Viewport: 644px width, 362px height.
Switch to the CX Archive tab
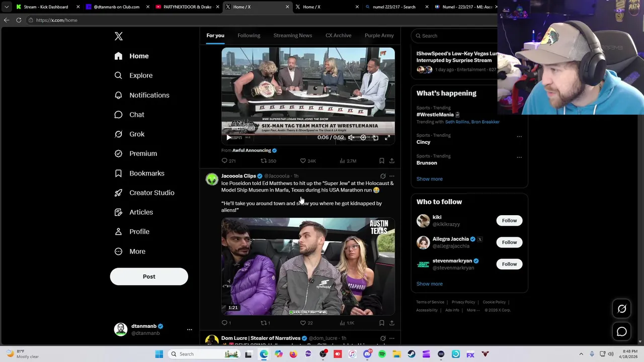point(339,36)
